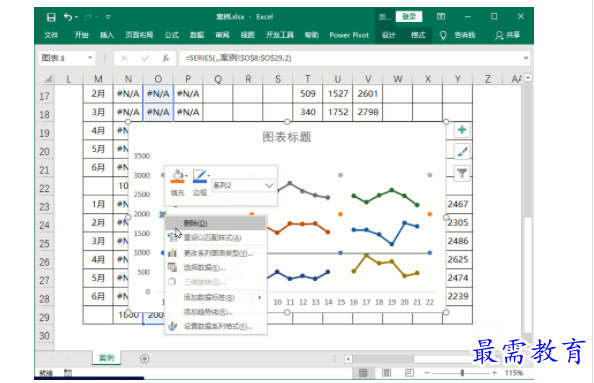Switch to Page Layout view icon
Viewport: 594px width, 383px height.
386,373
